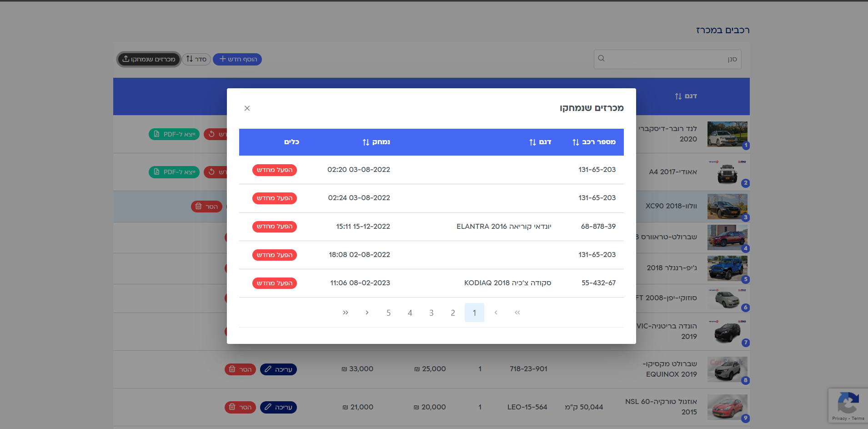Delete the Nissan NSL 60 2015 row
The height and width of the screenshot is (429, 868).
point(240,407)
